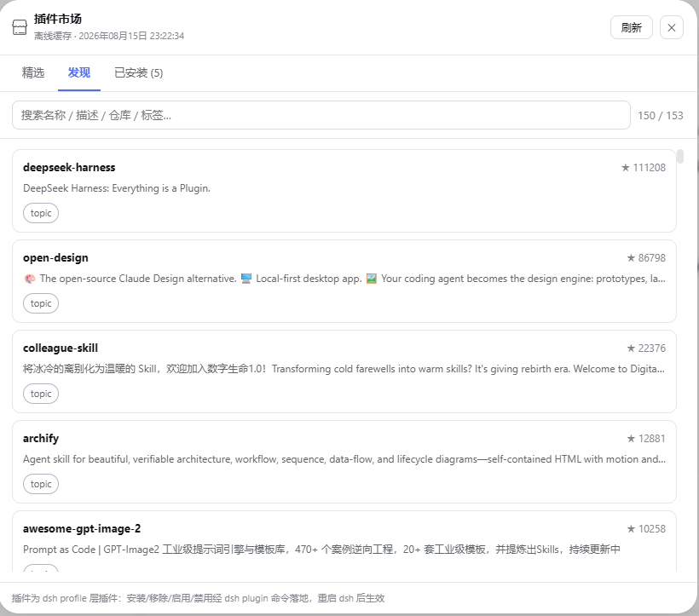Open the open-design plugin title
Image resolution: width=699 pixels, height=616 pixels.
click(55, 258)
